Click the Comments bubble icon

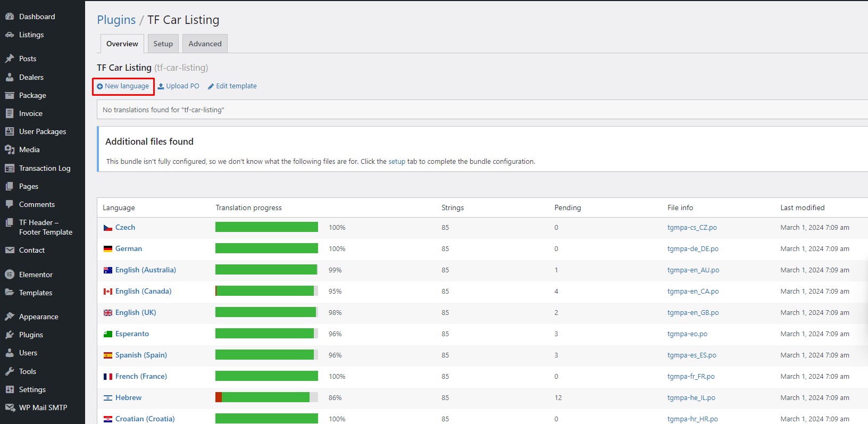coord(10,204)
